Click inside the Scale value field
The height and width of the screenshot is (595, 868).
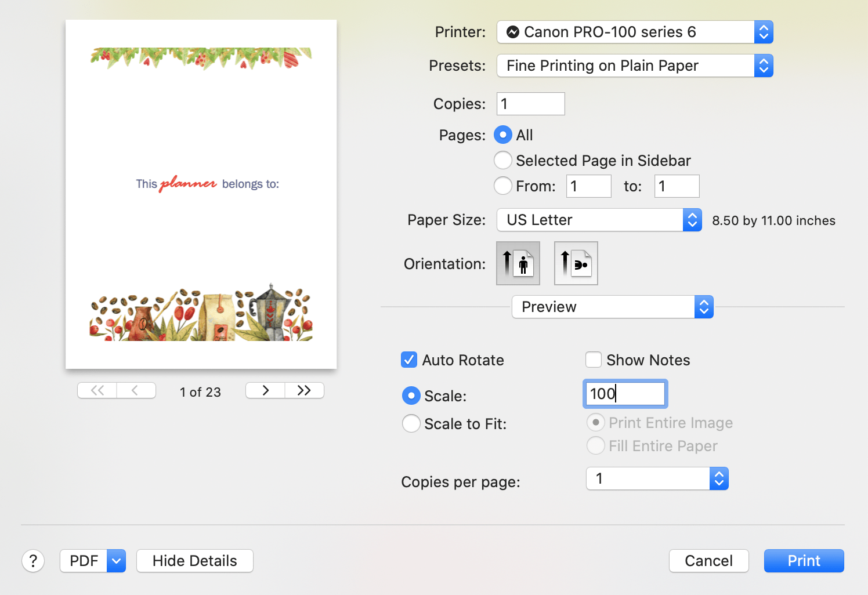(625, 394)
